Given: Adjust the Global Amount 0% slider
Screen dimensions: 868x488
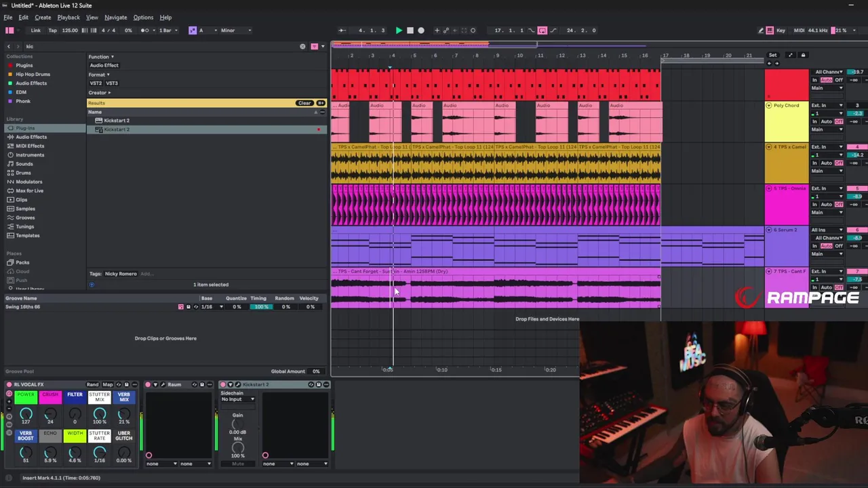Looking at the screenshot, I should [x=315, y=371].
